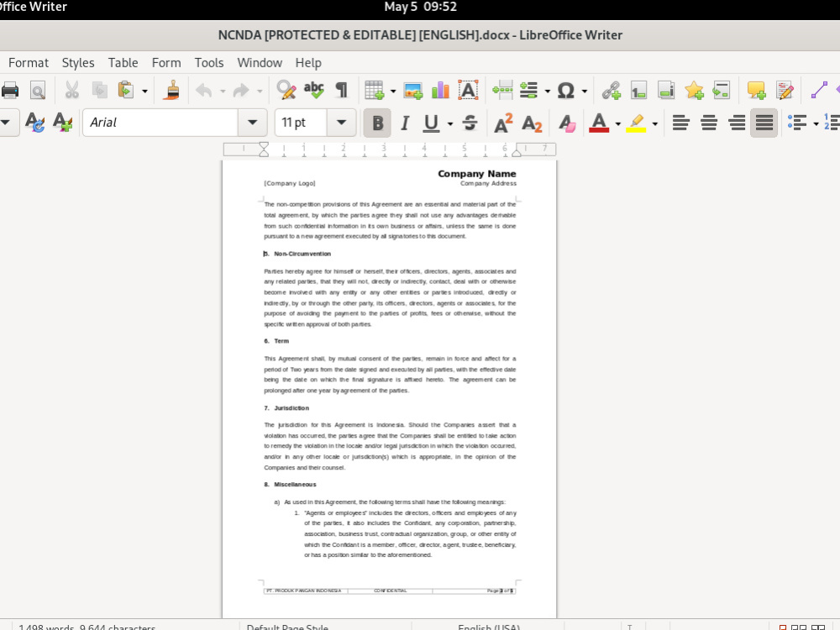
Task: Toggle Subscript formatting
Action: tap(532, 123)
